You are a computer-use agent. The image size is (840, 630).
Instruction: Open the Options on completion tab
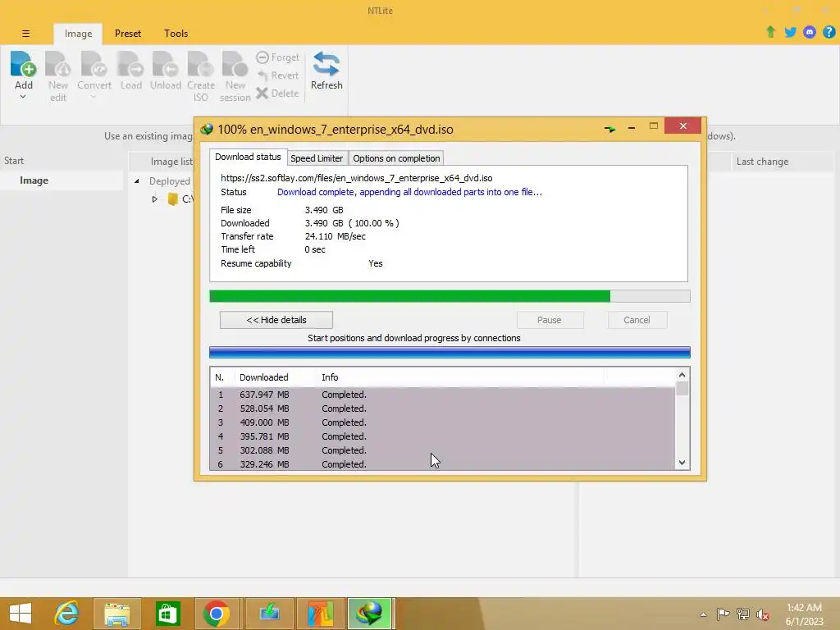(x=396, y=158)
